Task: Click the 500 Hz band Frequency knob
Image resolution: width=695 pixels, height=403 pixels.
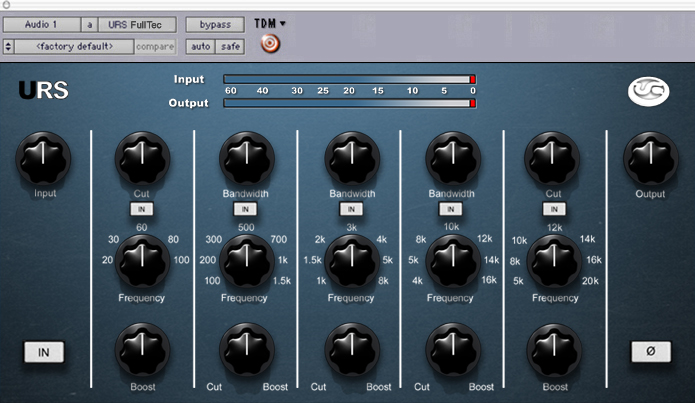Action: tap(246, 261)
